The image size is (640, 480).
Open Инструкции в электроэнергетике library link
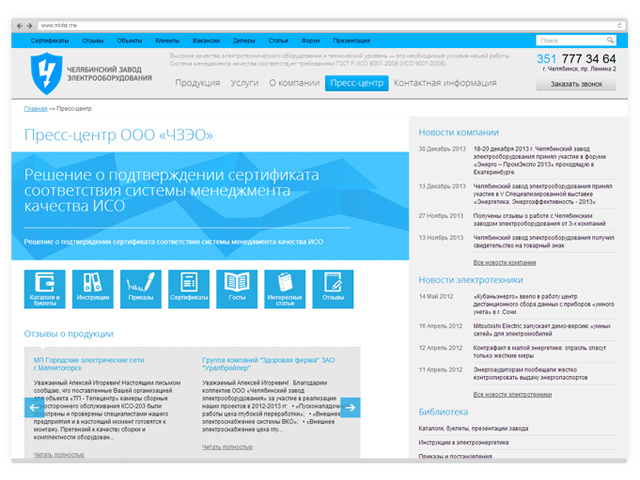pyautogui.click(x=464, y=442)
